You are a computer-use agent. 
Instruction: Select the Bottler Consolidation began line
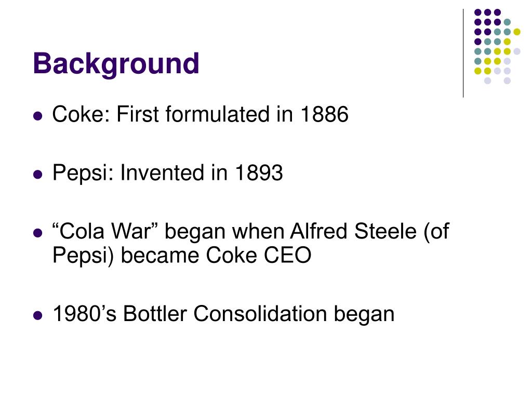click(223, 313)
